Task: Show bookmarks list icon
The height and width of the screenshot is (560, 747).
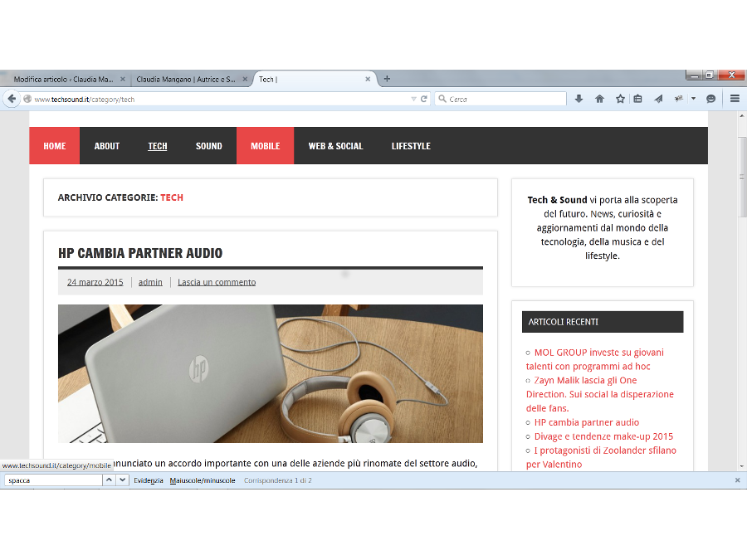Action: tap(638, 99)
